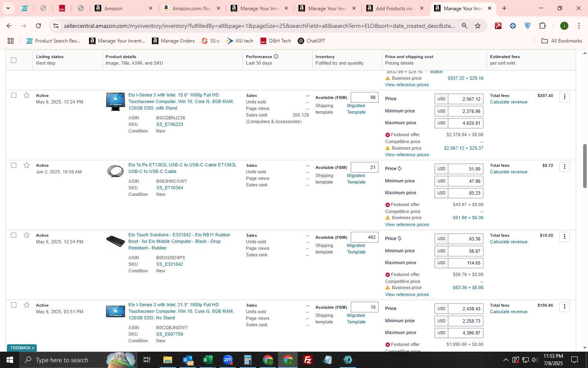Toggle the select-all checkbox in table header

pyautogui.click(x=13, y=60)
